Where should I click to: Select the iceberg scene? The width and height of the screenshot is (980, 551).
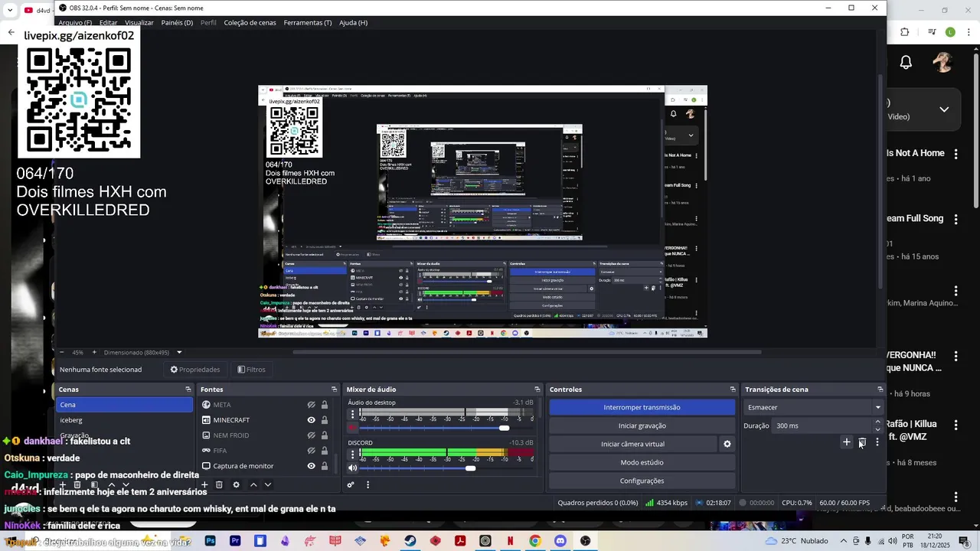(124, 420)
